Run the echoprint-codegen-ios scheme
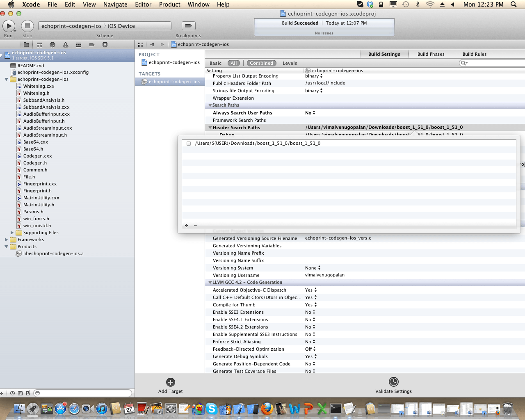The height and width of the screenshot is (420, 525). (x=9, y=26)
